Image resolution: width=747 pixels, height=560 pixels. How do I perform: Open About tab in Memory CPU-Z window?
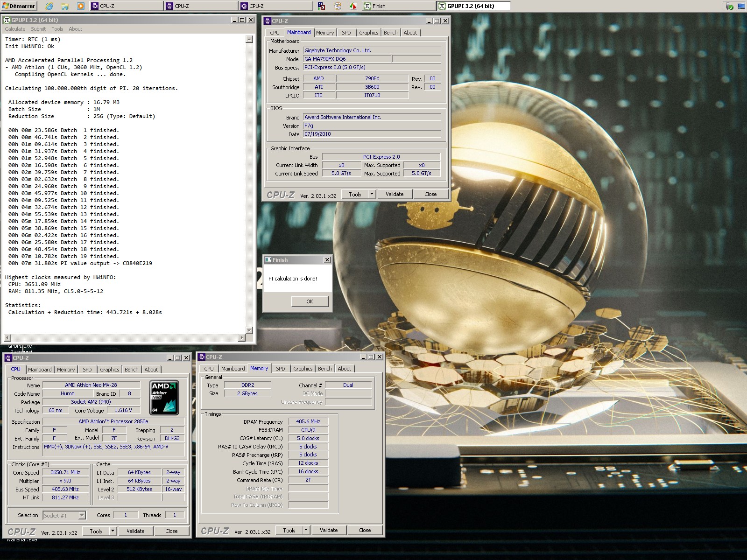click(345, 369)
